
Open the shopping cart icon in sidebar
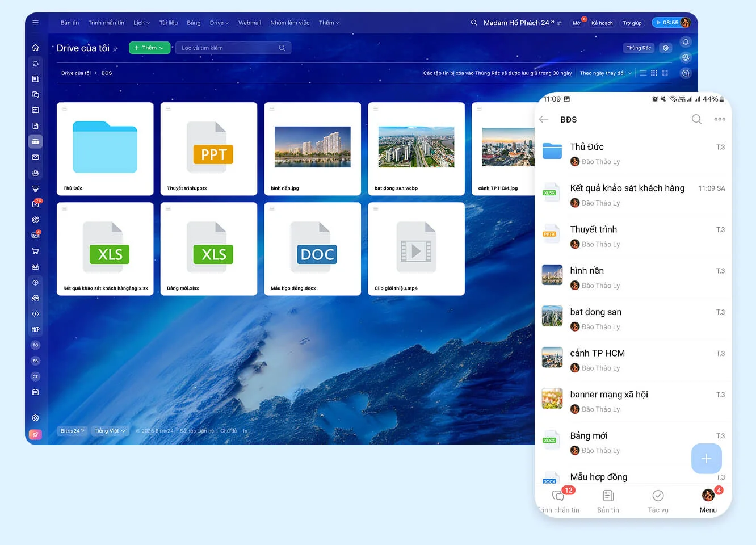coord(35,251)
